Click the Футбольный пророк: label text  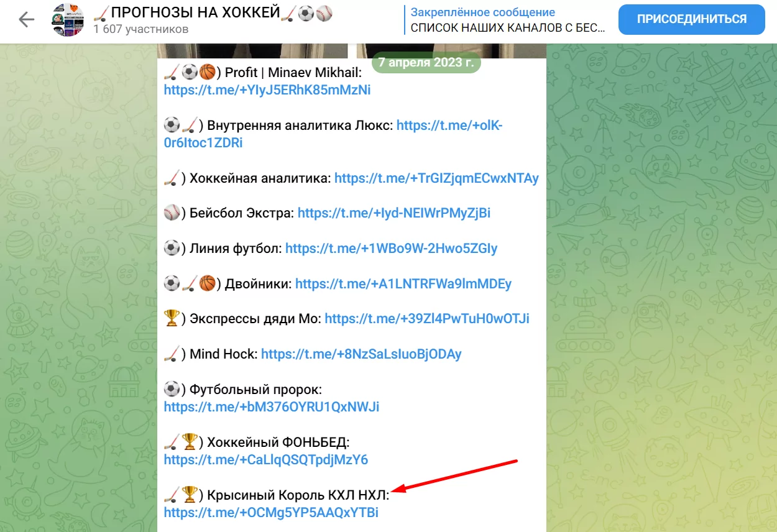point(256,390)
